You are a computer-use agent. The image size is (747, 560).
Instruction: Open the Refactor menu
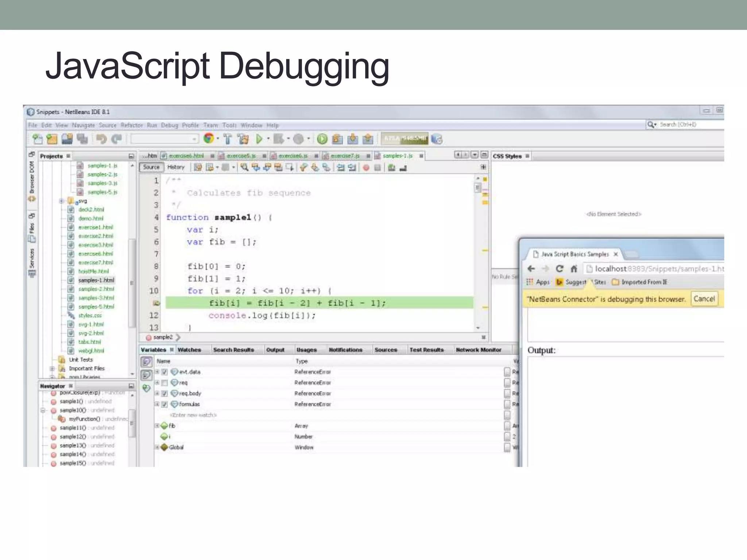[132, 125]
